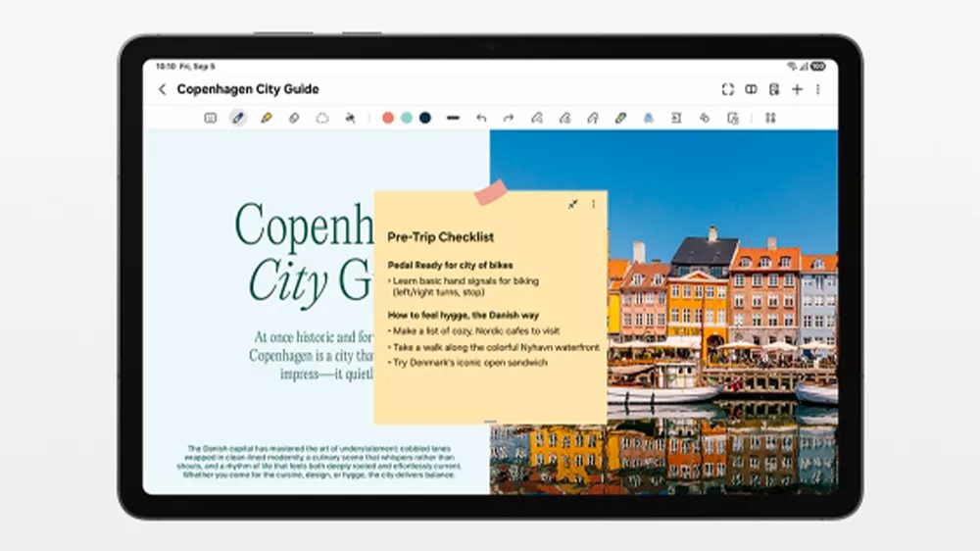Select the Make a list of cozy cafes bullet

point(473,330)
